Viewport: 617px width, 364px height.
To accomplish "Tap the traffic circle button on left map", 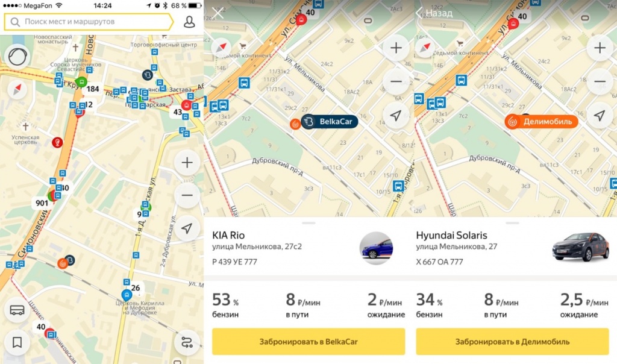I will (17, 57).
